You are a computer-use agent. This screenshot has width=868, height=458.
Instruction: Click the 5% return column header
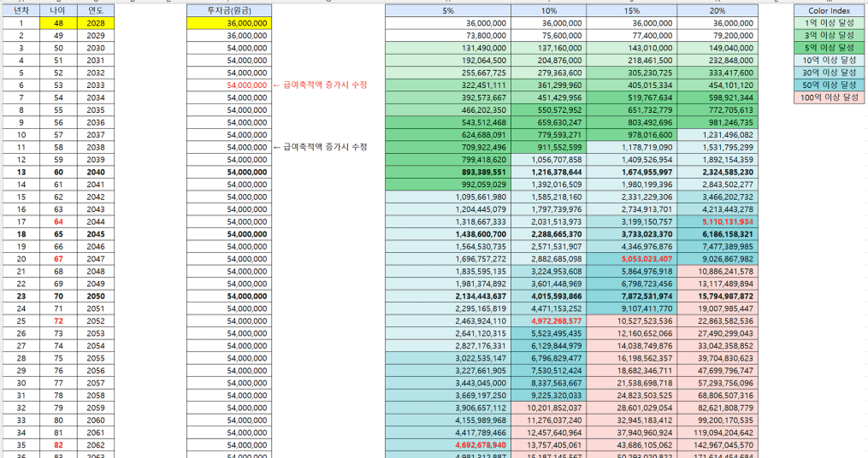coord(448,10)
